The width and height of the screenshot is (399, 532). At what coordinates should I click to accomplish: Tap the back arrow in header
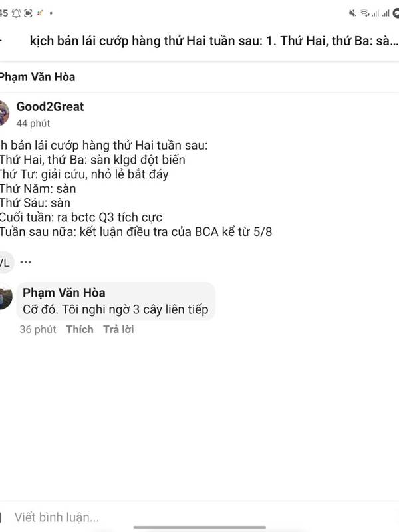pos(2,41)
